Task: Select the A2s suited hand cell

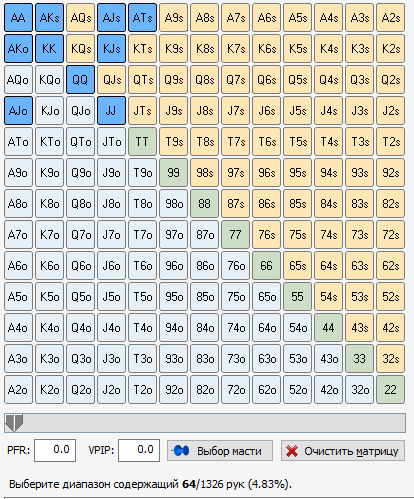Action: 390,18
